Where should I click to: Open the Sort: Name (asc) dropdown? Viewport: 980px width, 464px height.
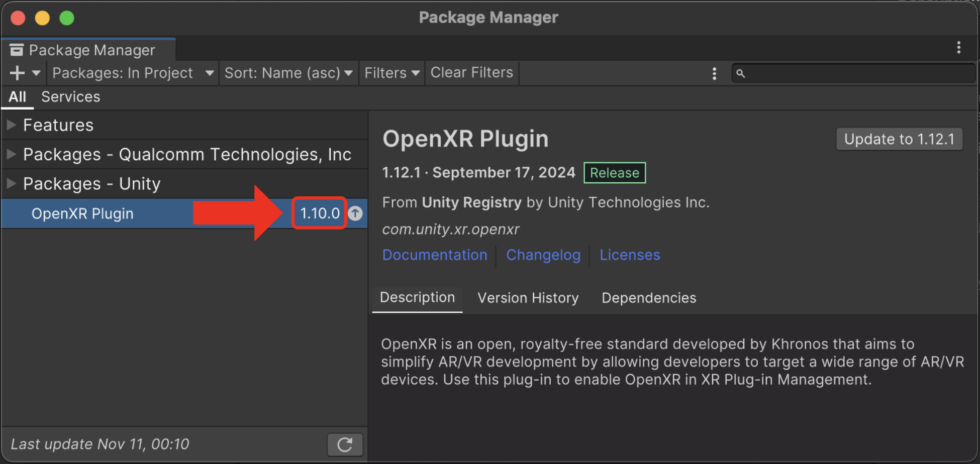coord(288,73)
